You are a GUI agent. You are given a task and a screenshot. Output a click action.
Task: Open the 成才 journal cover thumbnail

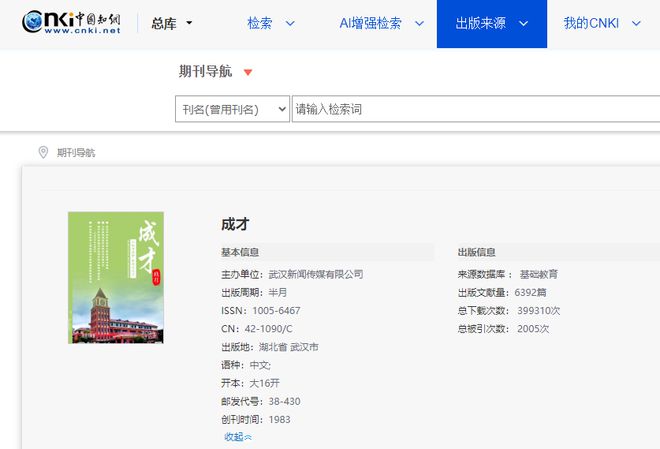coord(116,277)
